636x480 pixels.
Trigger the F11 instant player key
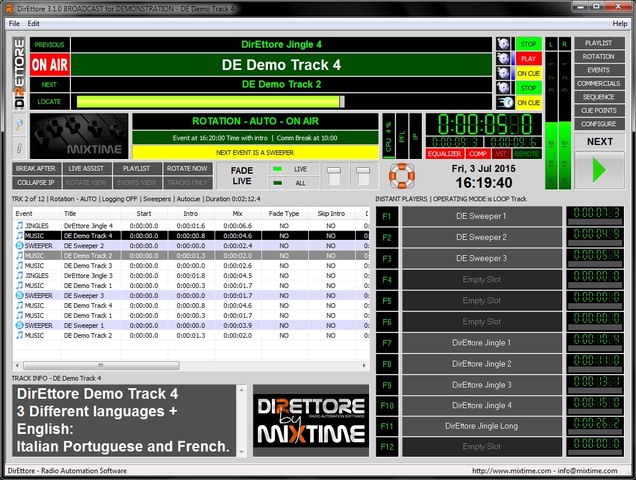(387, 426)
